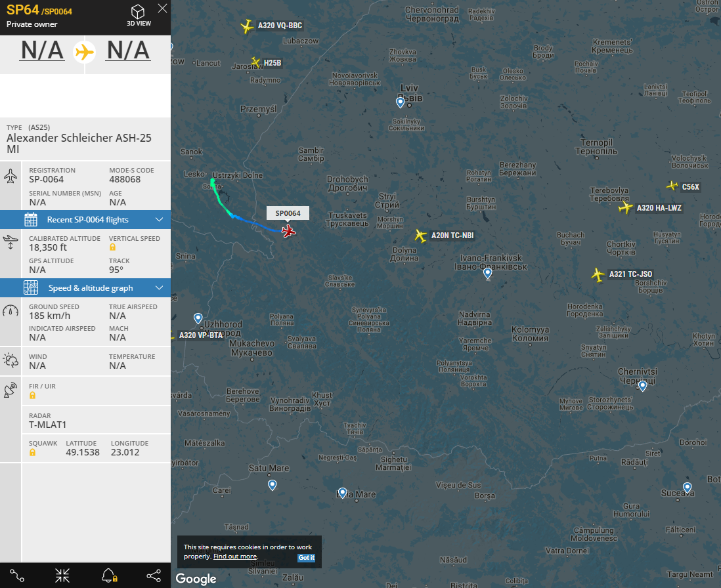Click the calibrated altitude 18,350 ft

point(48,247)
